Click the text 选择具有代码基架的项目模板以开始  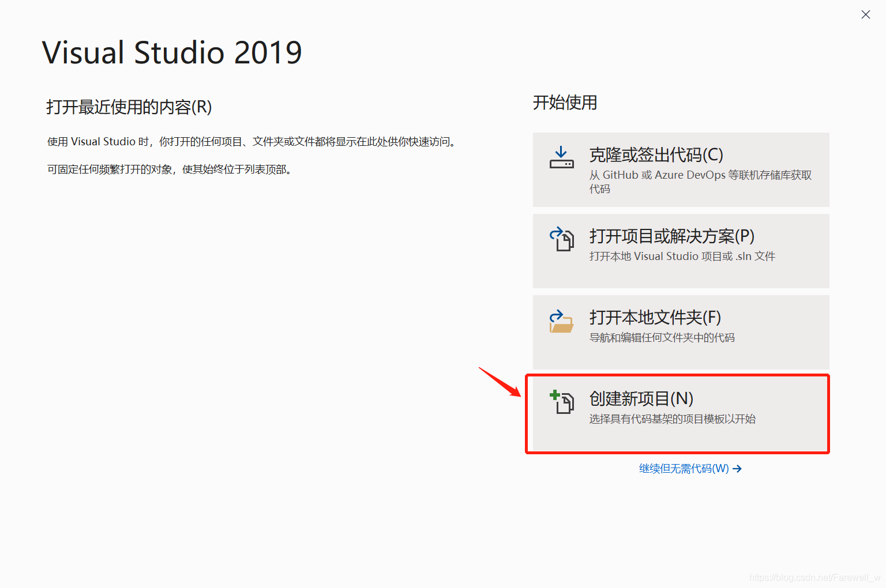click(x=673, y=419)
